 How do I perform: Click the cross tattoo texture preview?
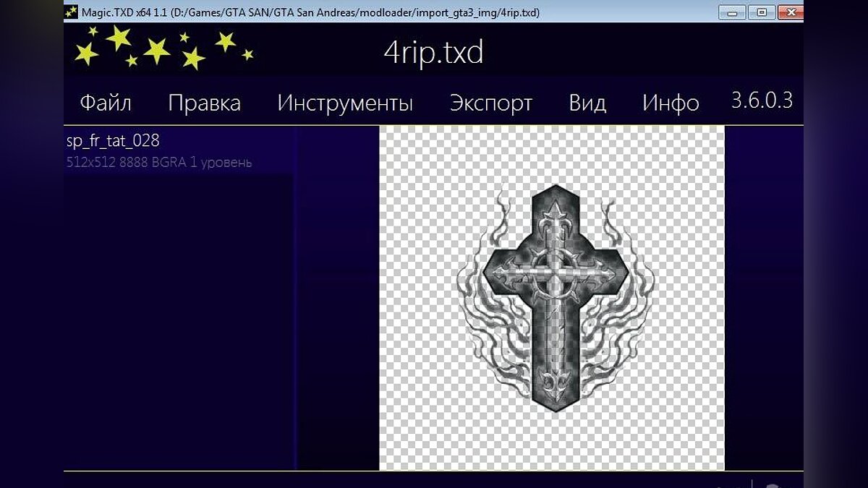(x=555, y=298)
